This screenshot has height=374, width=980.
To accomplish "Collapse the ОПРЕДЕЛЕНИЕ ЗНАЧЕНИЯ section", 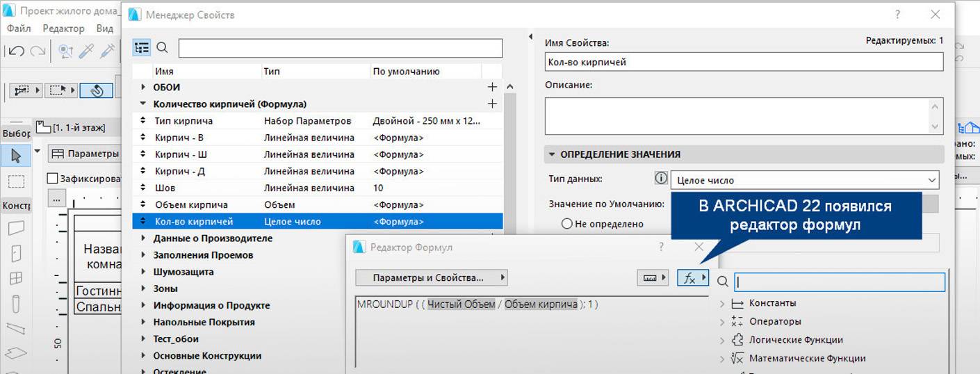I will 553,154.
